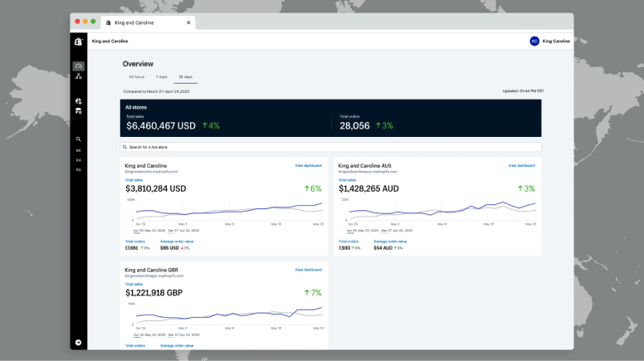Switch to the 24 hours tab
644x361 pixels.
pyautogui.click(x=136, y=77)
